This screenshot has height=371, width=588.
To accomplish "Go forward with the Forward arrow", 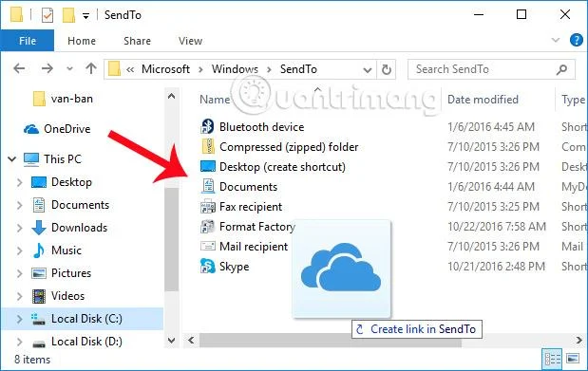I will [x=47, y=68].
